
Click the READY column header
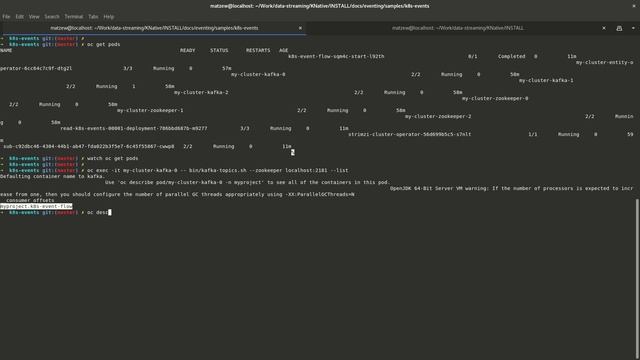click(x=188, y=50)
